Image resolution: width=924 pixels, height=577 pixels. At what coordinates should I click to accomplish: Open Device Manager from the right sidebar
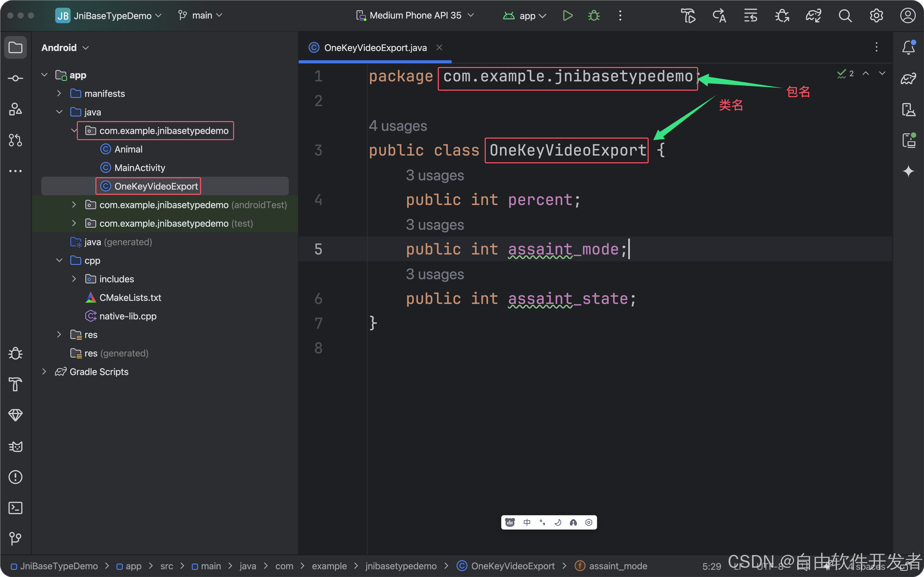tap(909, 109)
